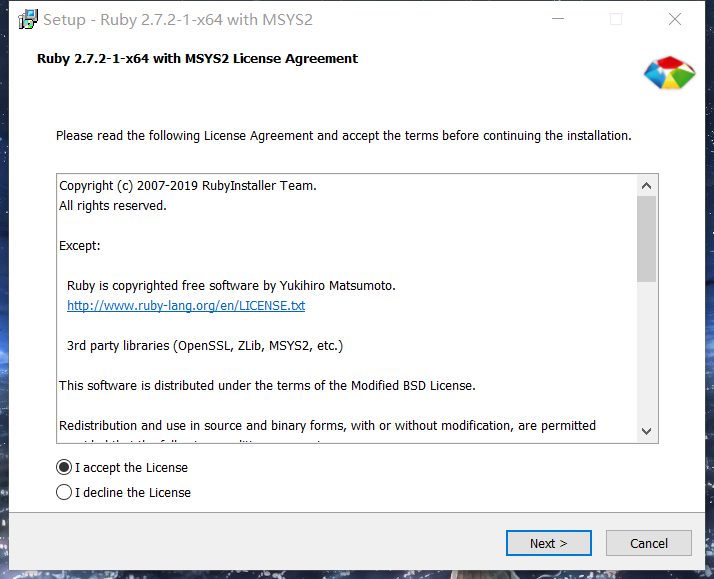The height and width of the screenshot is (579, 714).
Task: Click the Yukihiro Matsumoto copyright line
Action: pos(231,286)
